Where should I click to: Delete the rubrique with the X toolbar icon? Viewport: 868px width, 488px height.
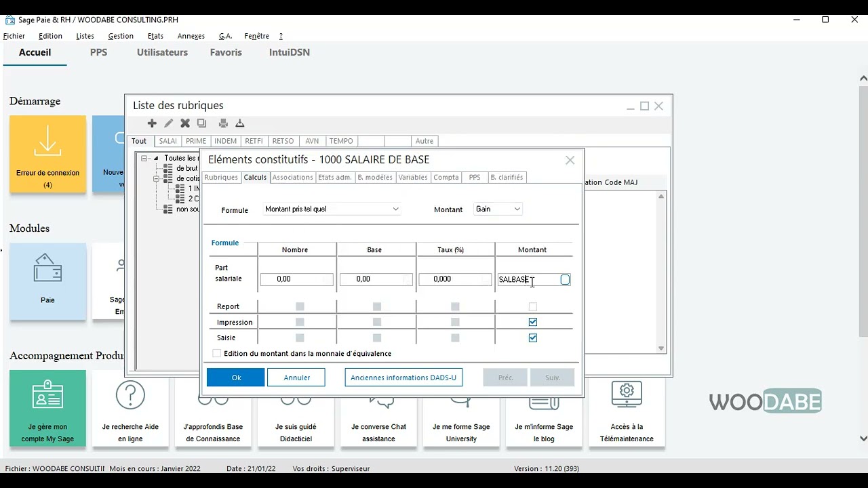185,123
